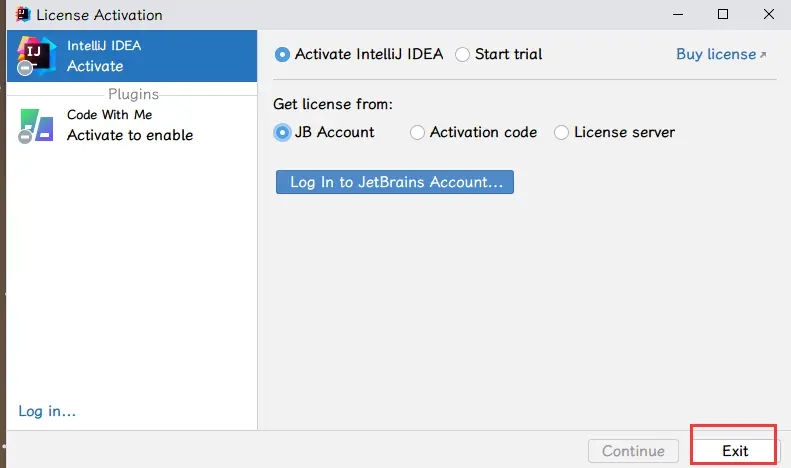Open the Buy license link
Image resolution: width=791 pixels, height=468 pixels.
715,55
